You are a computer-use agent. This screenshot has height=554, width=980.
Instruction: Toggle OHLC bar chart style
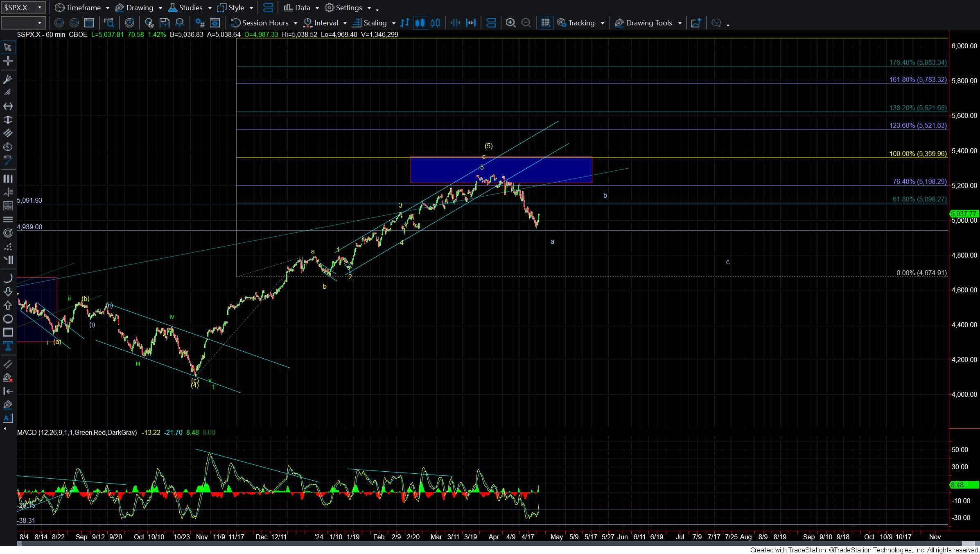click(x=405, y=23)
